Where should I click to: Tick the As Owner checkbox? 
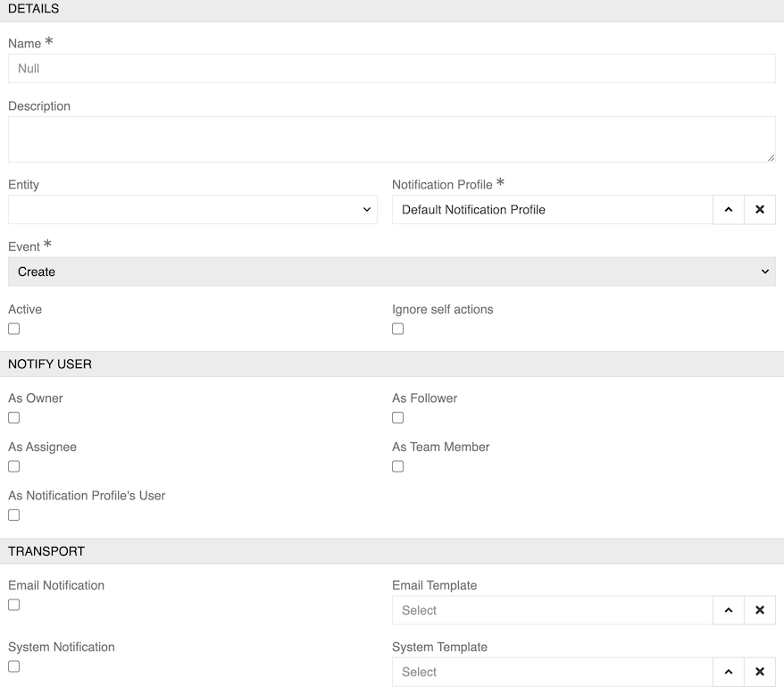14,417
